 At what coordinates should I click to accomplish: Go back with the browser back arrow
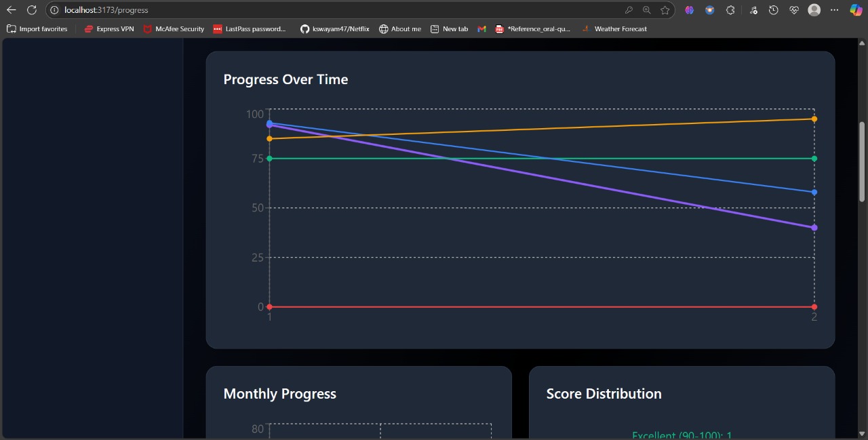[x=11, y=10]
